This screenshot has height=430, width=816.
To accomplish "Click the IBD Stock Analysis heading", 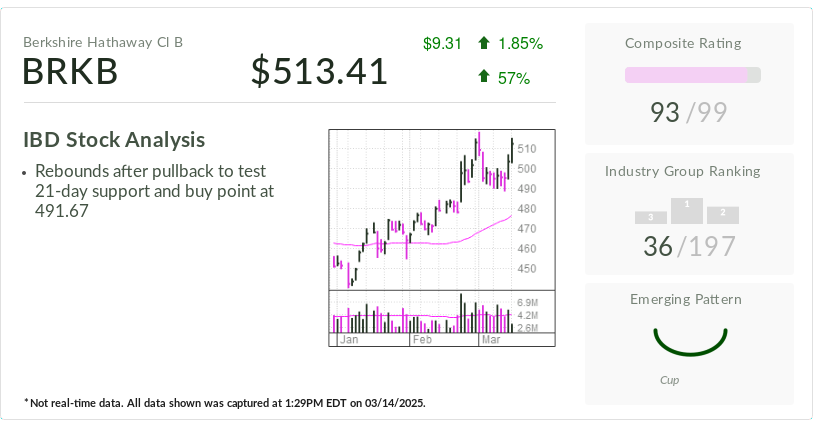I will (114, 140).
